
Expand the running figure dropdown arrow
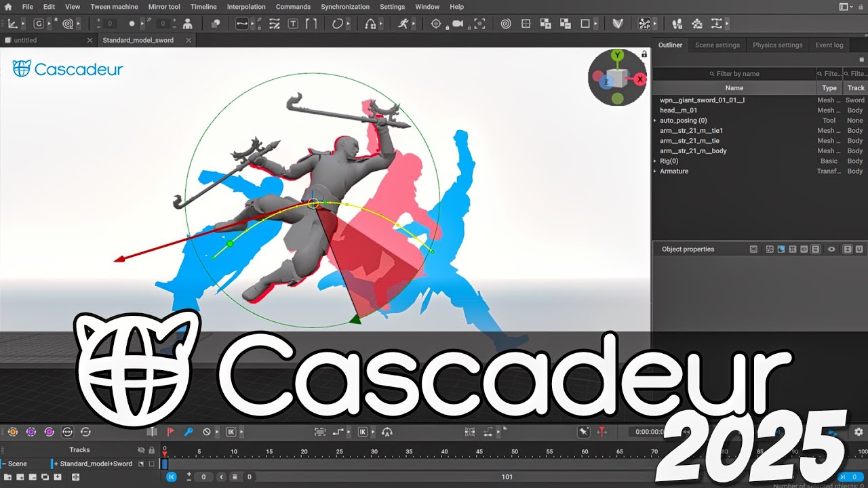(x=414, y=24)
